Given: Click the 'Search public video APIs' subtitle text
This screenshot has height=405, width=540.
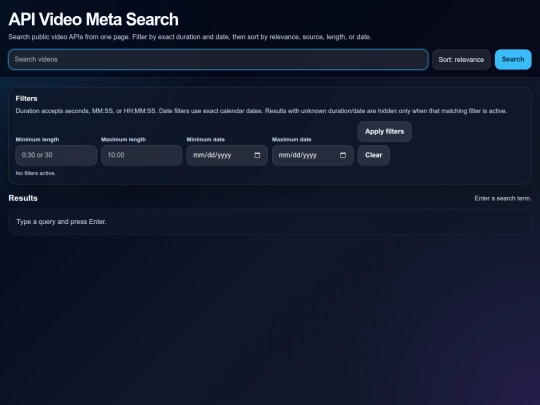Looking at the screenshot, I should click(190, 37).
